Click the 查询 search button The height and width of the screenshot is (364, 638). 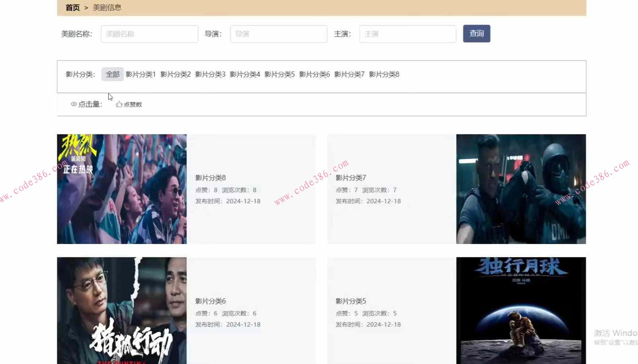pos(476,34)
